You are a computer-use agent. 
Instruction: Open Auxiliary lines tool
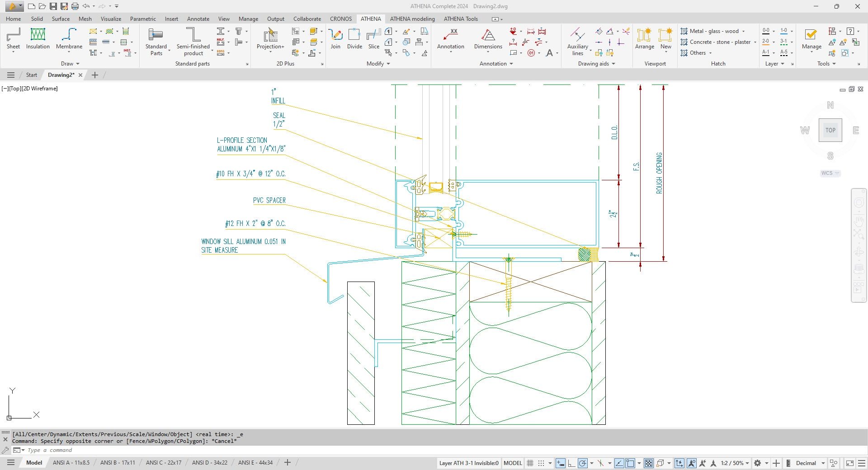[578, 42]
